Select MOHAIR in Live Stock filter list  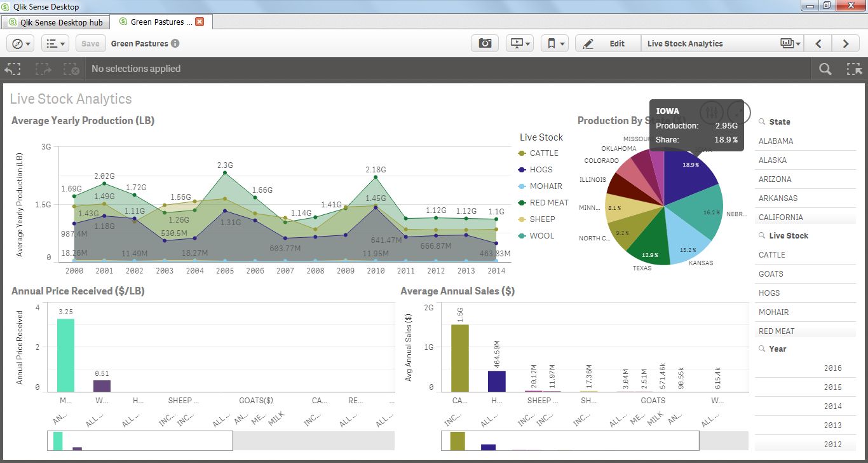coord(805,312)
